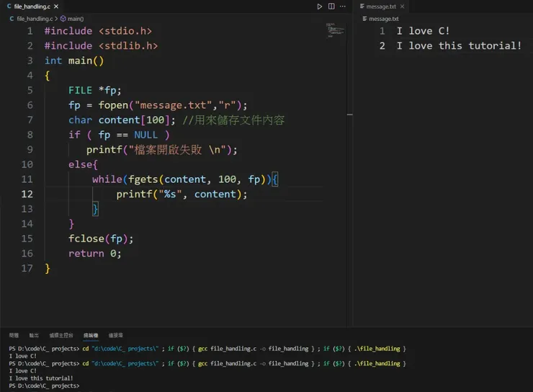Click the printf call with \n on line 9
The height and width of the screenshot is (392, 533).
162,150
